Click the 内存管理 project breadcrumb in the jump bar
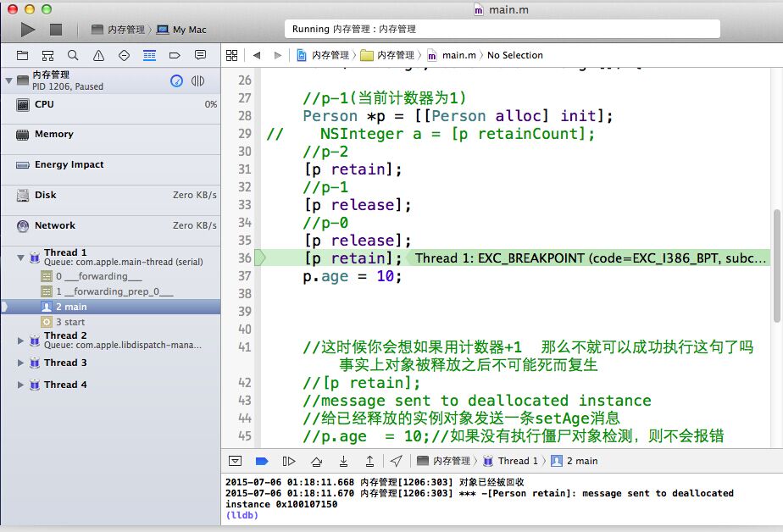 [x=323, y=55]
